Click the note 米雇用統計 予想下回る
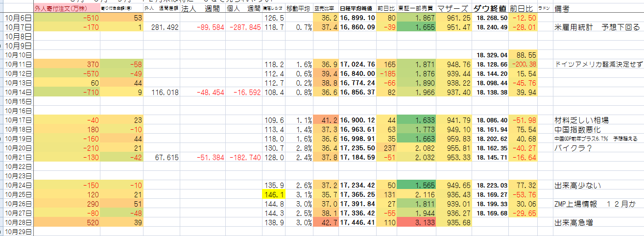Viewport: 644px width, 236px height. coord(597,27)
